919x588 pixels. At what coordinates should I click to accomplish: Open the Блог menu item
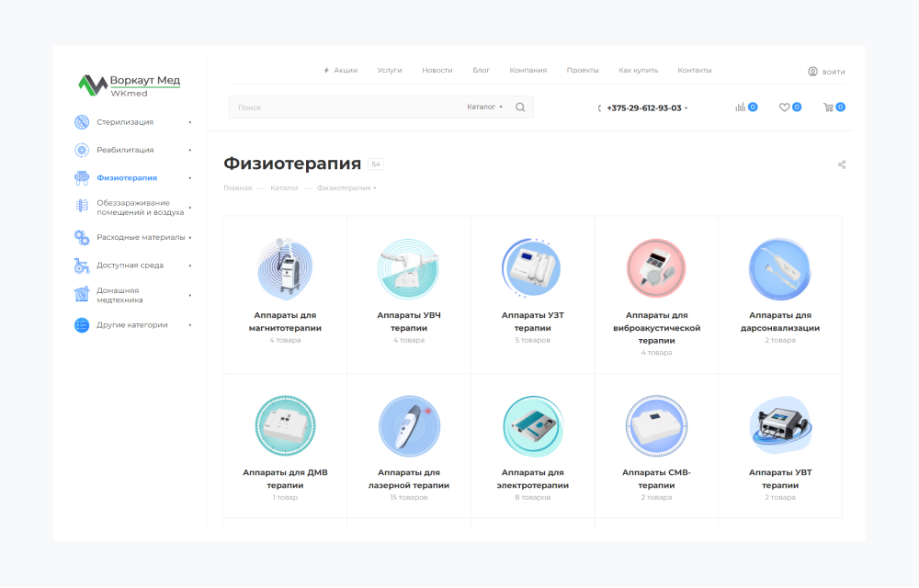481,71
